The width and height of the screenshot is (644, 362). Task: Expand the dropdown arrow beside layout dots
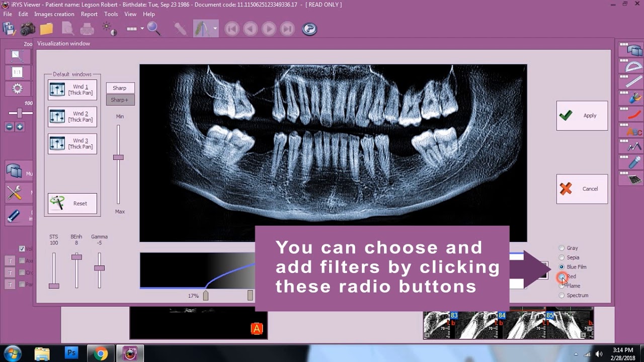142,29
